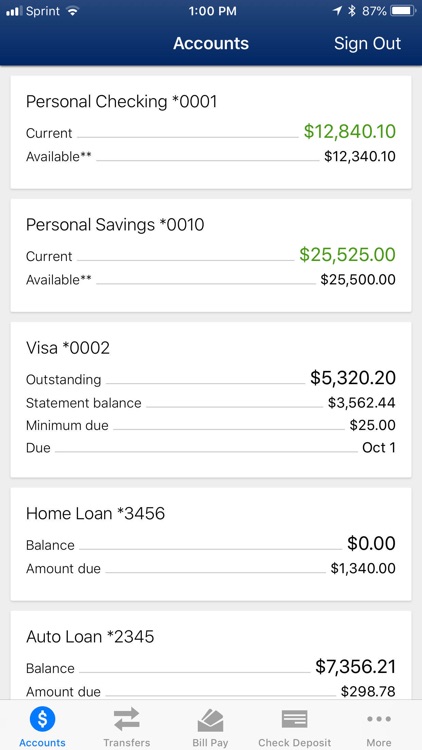The image size is (422, 750).
Task: Tap the location arrow status icon
Action: [338, 11]
